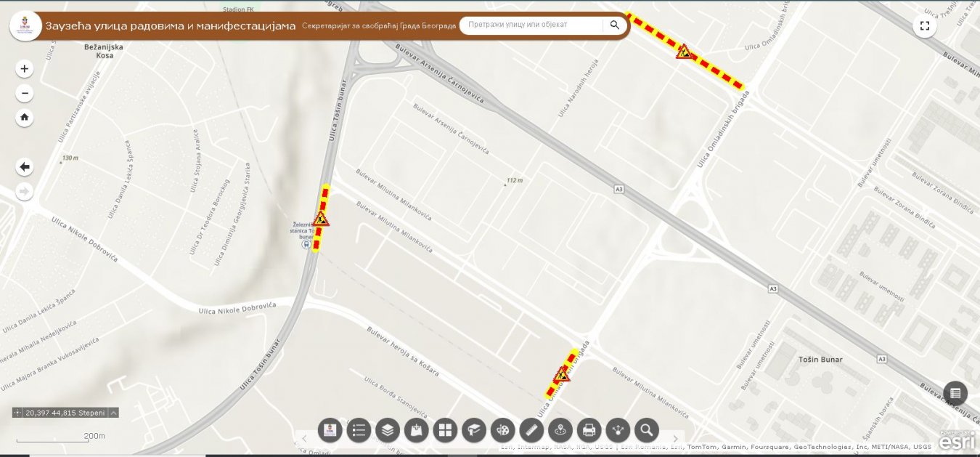Toggle fullscreen map view
The image size is (980, 457).
(x=924, y=26)
